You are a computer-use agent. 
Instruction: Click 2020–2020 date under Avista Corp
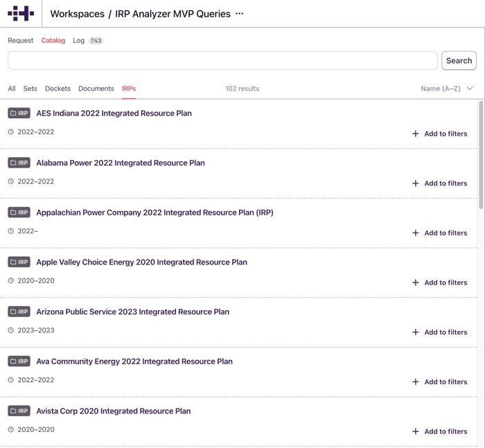36,430
